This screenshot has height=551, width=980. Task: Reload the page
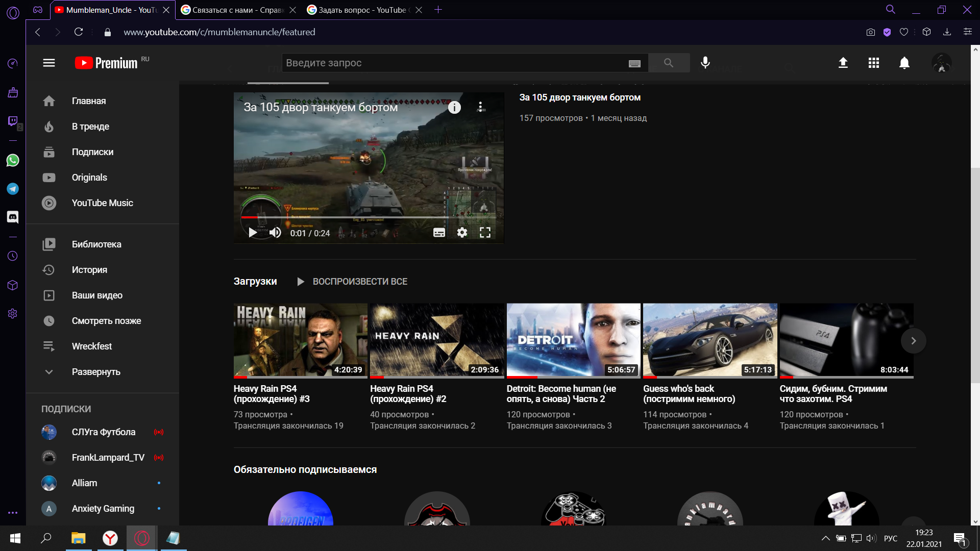(x=79, y=32)
